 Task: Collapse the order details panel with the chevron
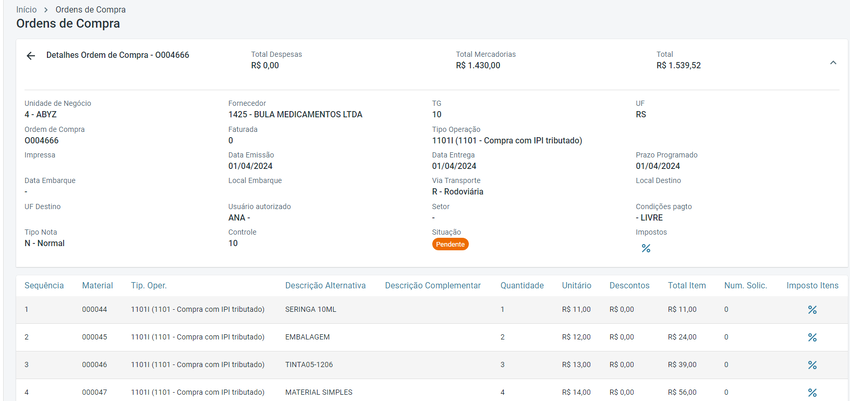tap(833, 63)
